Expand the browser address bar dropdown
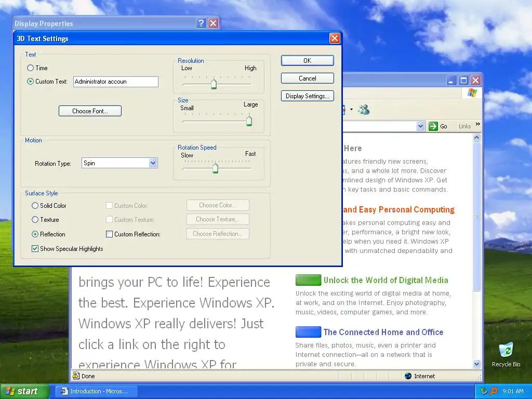532x399 pixels. point(420,126)
